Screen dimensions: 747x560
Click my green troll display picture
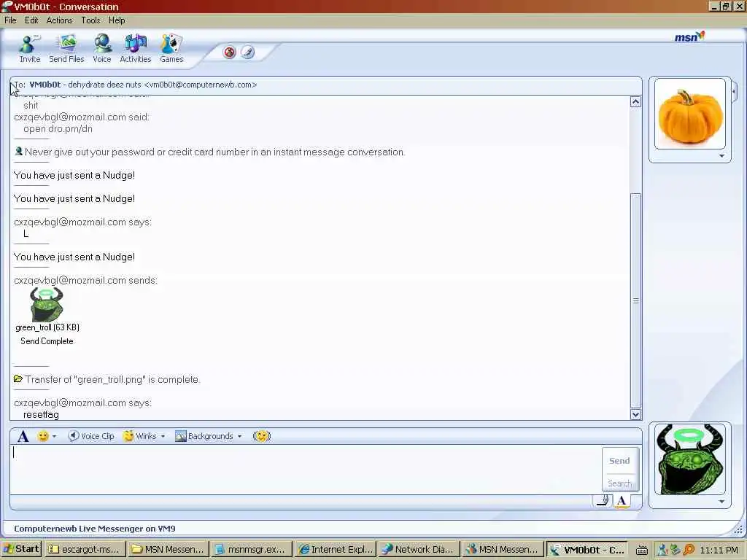click(x=690, y=459)
